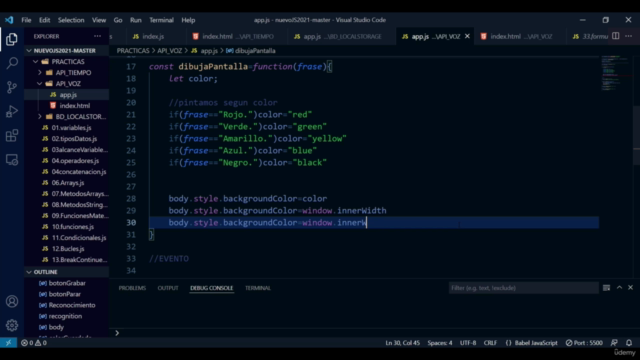
Task: Open the notifications bell in status bar
Action: click(x=629, y=343)
